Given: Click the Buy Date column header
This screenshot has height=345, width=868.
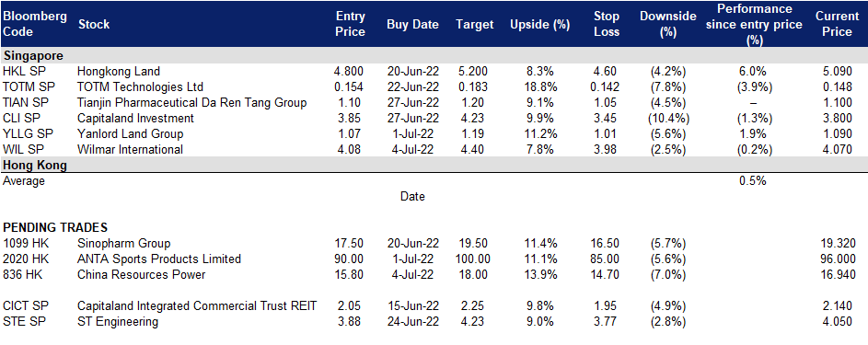Looking at the screenshot, I should pyautogui.click(x=412, y=24).
